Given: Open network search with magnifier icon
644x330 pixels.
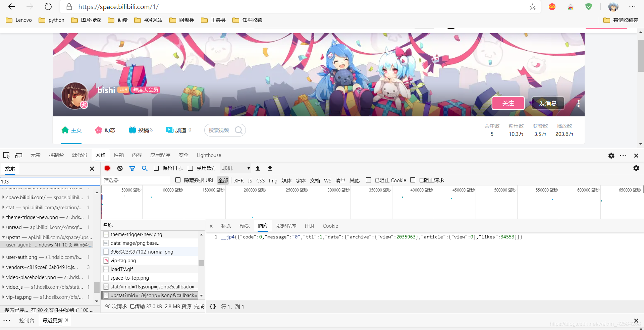Looking at the screenshot, I should click(x=145, y=168).
